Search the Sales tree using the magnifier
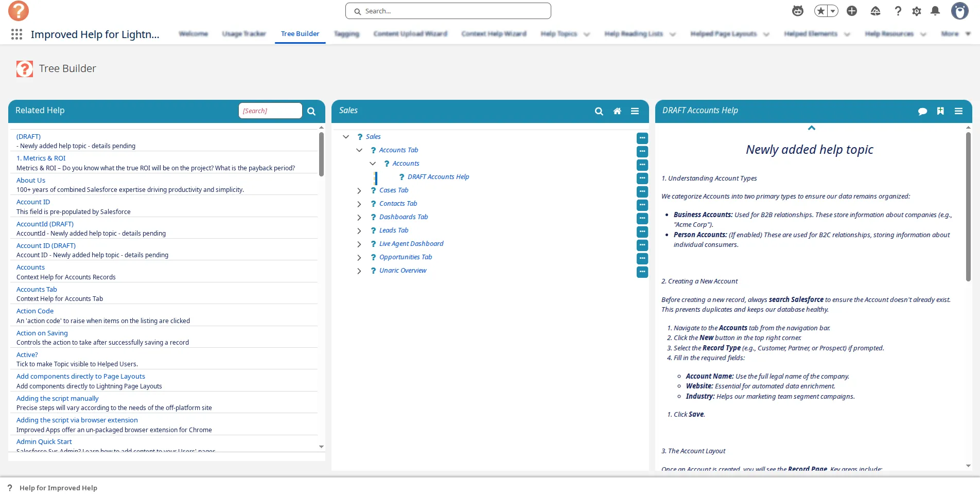Screen dimensions: 980x498 click(x=599, y=111)
